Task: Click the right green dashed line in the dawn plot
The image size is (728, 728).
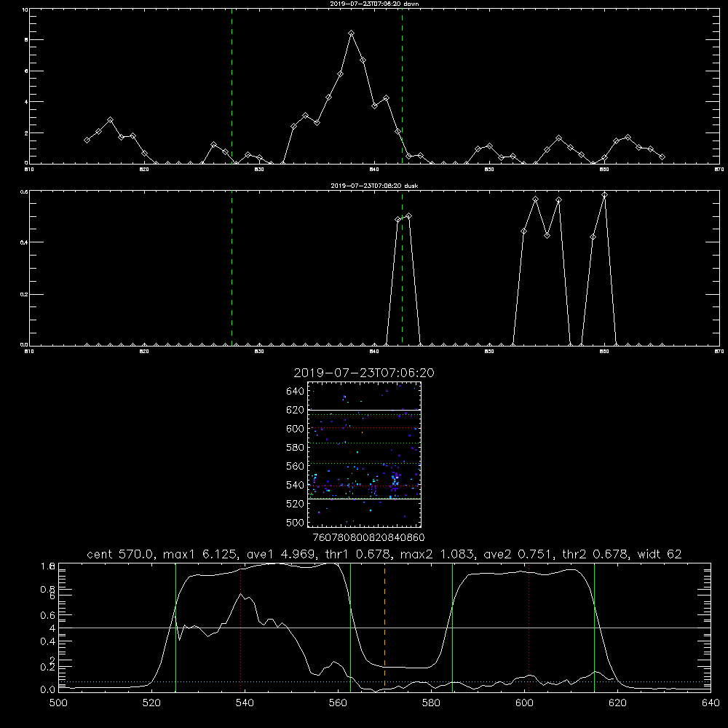Action: pos(403,87)
